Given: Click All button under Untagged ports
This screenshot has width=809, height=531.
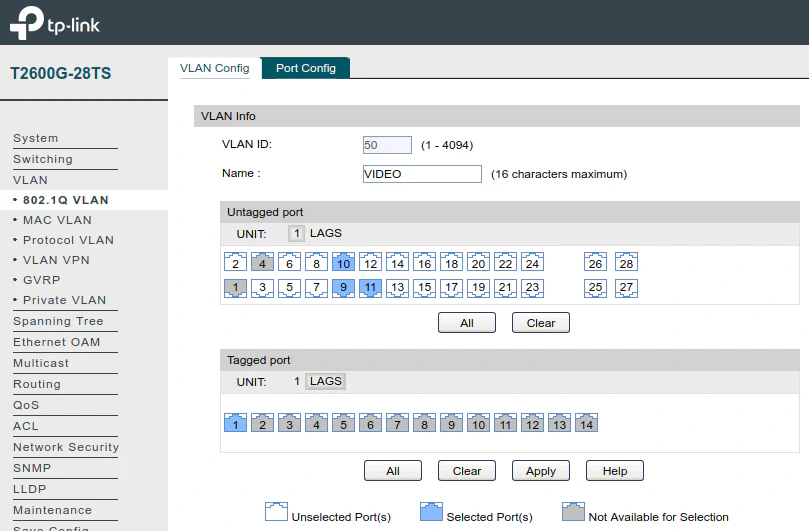Looking at the screenshot, I should pos(467,323).
